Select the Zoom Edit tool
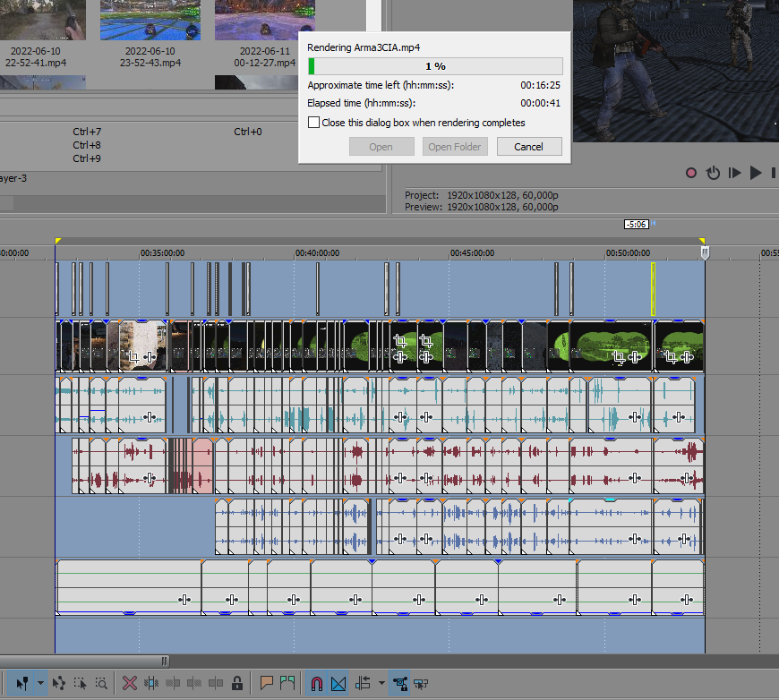This screenshot has width=779, height=700. click(101, 684)
